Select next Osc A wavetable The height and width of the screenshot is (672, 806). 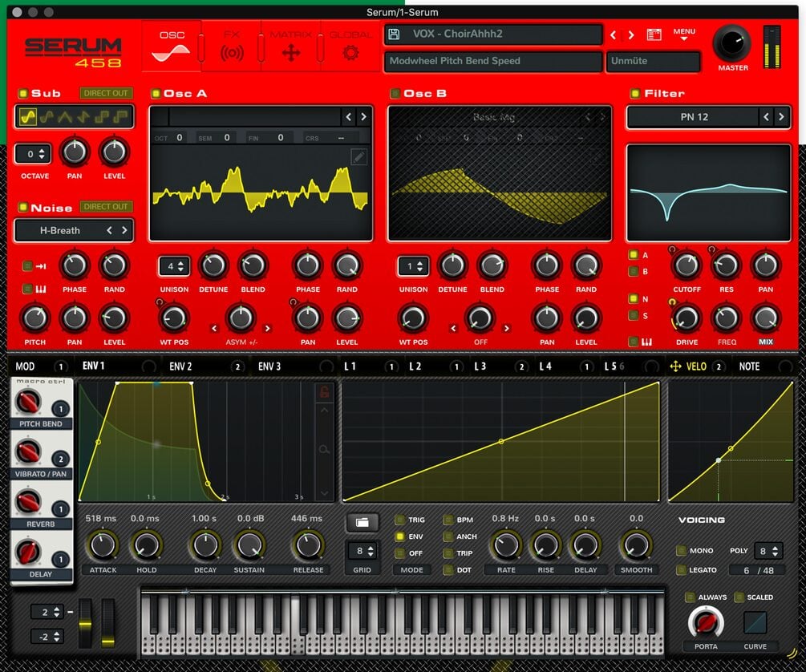point(363,117)
